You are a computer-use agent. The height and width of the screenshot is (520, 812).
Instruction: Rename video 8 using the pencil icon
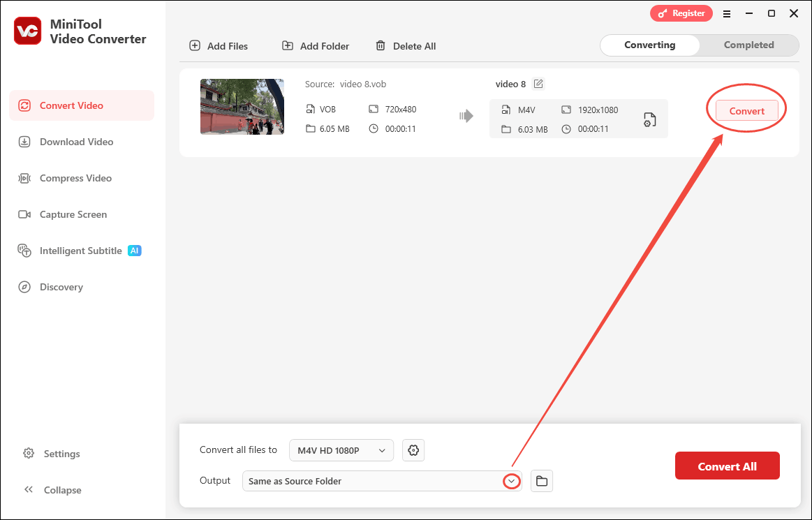coord(538,83)
